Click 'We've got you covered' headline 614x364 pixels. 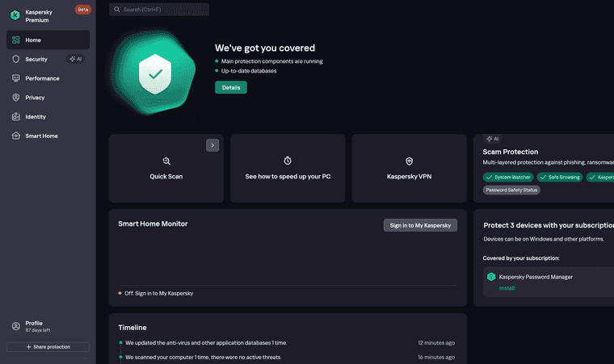[265, 48]
